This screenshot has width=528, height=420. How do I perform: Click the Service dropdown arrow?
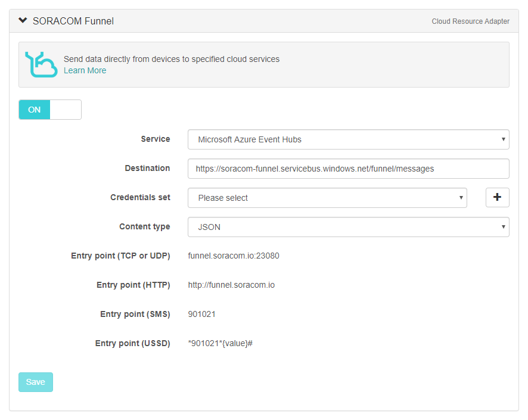click(502, 139)
